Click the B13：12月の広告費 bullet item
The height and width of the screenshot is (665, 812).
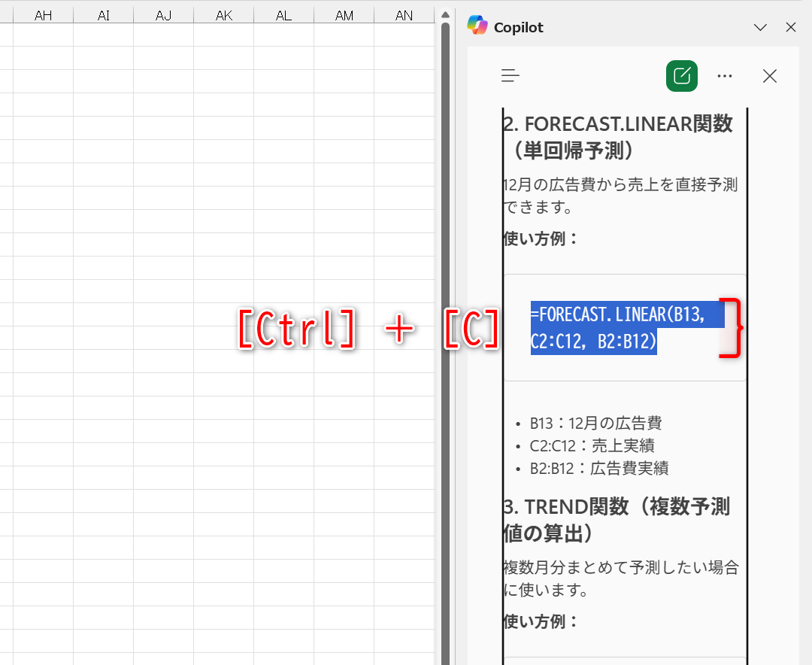coord(596,423)
